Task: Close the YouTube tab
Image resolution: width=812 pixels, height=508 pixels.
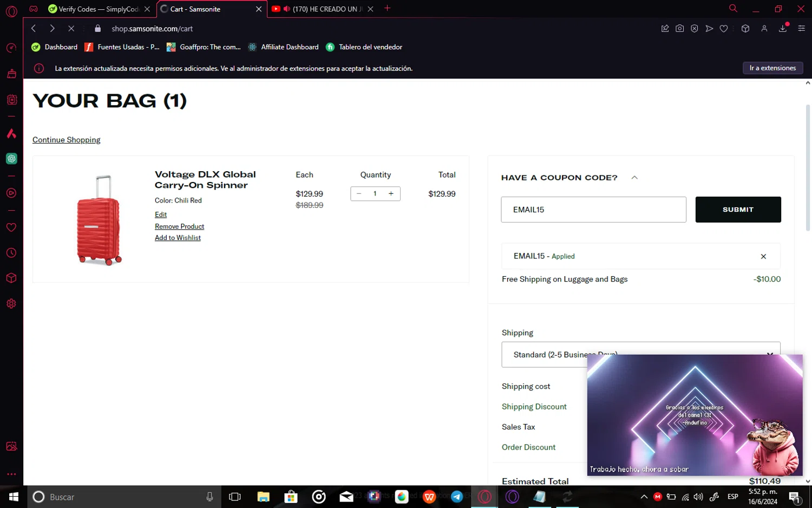Action: [x=370, y=9]
